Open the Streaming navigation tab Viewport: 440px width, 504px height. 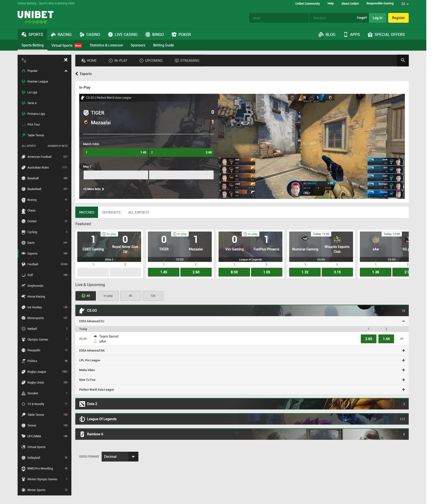[x=187, y=61]
